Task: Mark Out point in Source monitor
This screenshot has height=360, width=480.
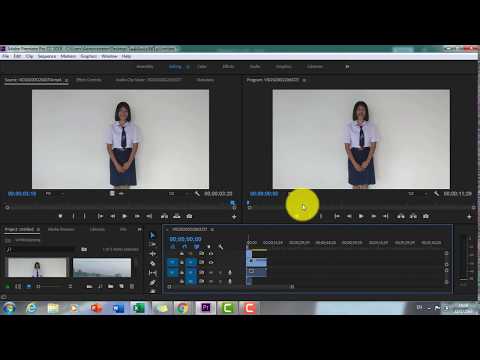Action: (x=85, y=216)
